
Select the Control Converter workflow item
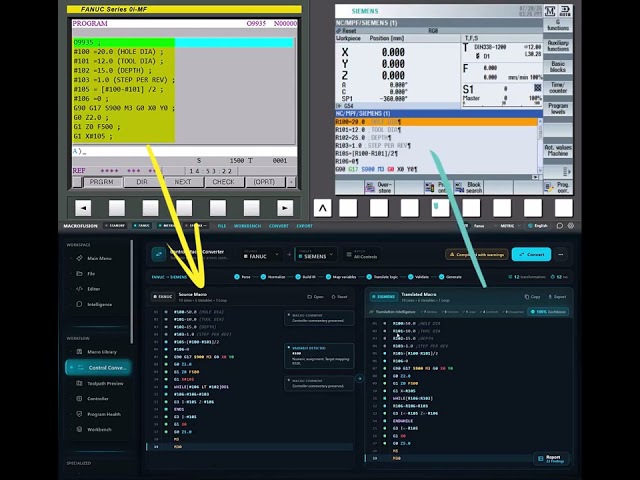98,367
